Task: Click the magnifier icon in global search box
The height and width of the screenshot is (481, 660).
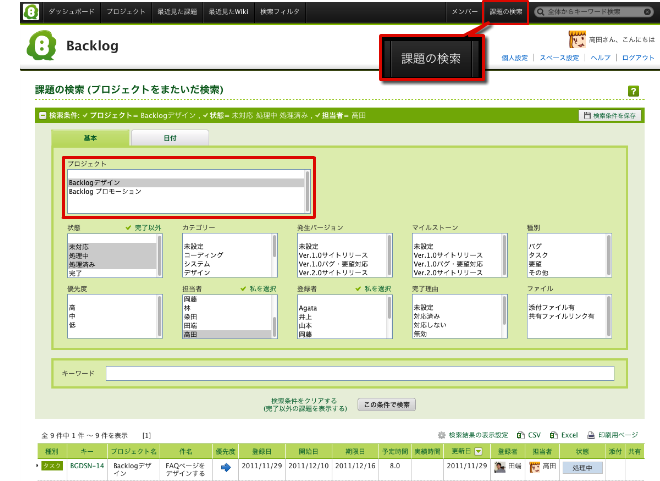Action: tap(540, 12)
